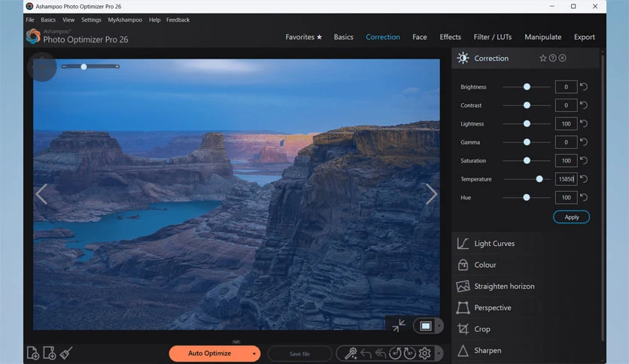Reset Saturation with its revert arrow
629x364 pixels.
coord(584,160)
